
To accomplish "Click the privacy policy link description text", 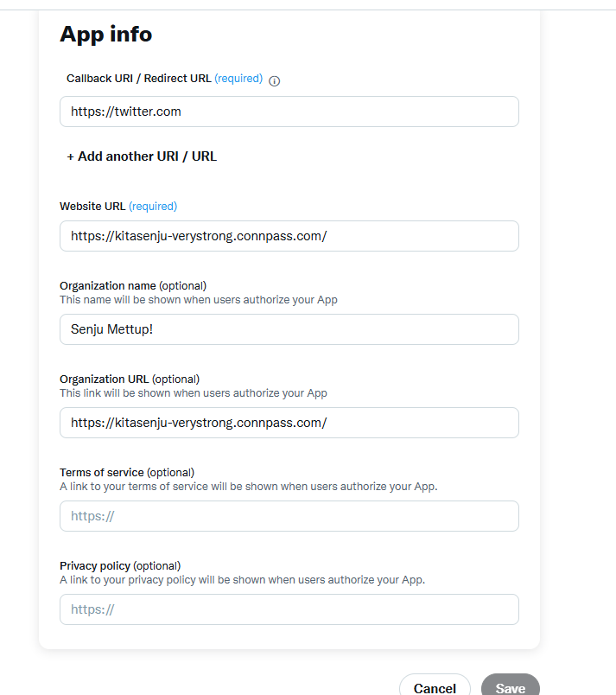I will (242, 580).
